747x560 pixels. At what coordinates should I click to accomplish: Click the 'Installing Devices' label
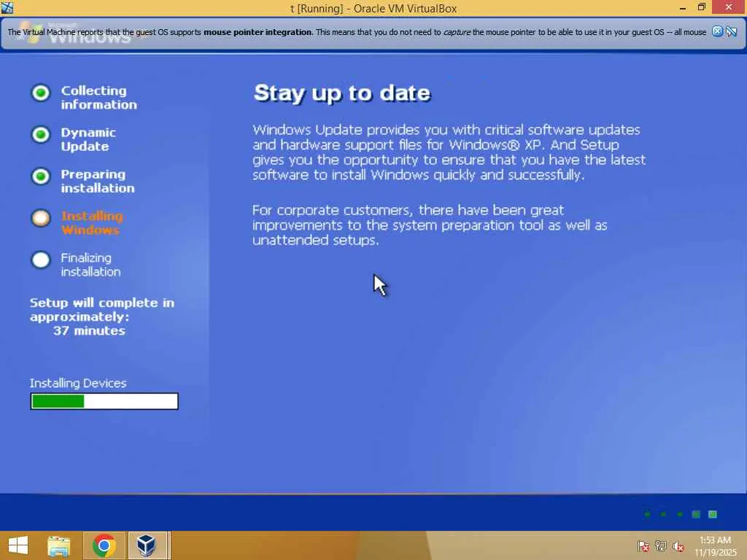[78, 384]
